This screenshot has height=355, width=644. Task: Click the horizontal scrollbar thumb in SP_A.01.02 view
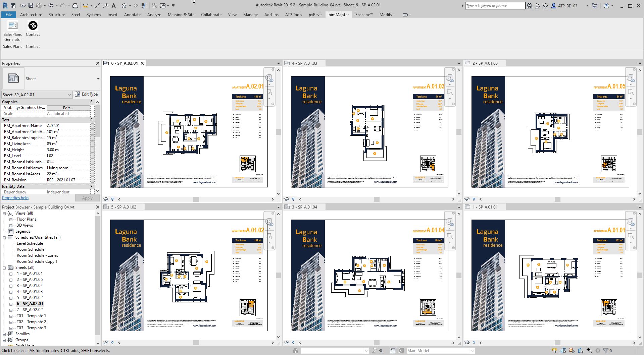coord(196,343)
